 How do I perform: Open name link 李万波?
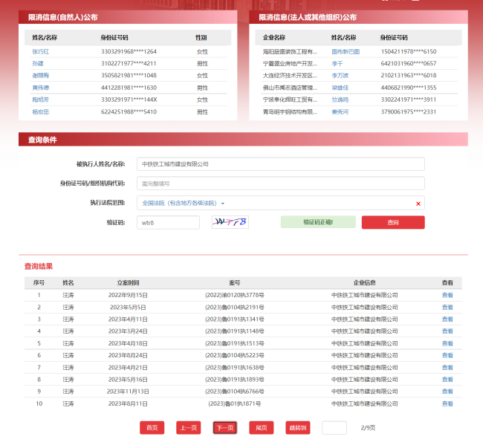tap(340, 76)
